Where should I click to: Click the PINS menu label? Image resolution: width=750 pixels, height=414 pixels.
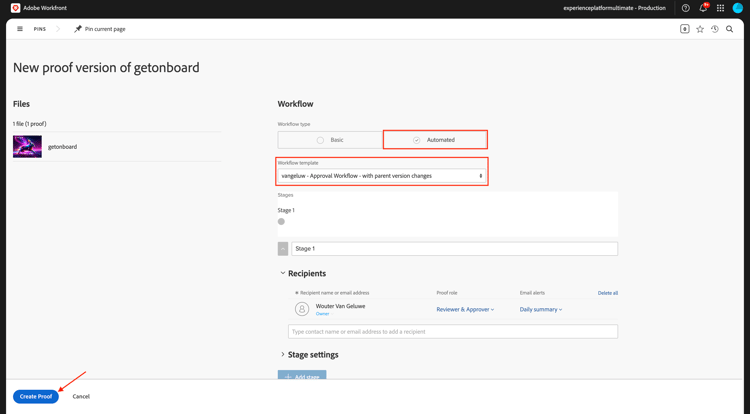[x=40, y=29]
